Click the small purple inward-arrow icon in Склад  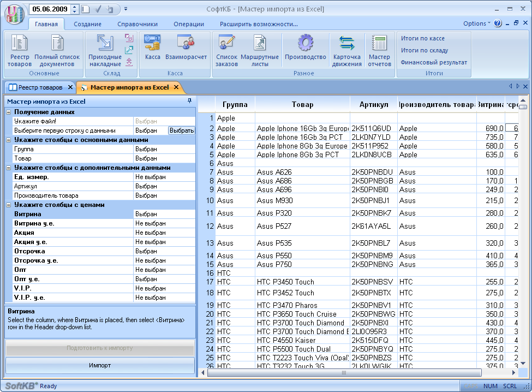tap(129, 38)
